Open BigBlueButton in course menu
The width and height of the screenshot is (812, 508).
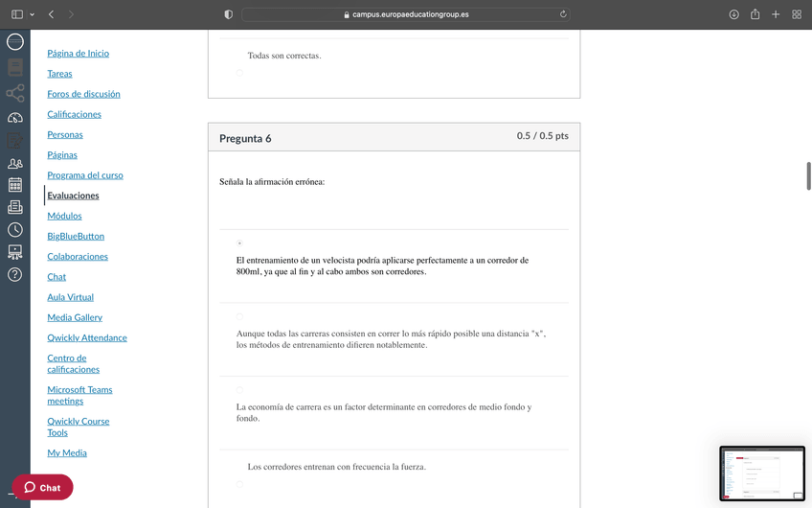(76, 237)
